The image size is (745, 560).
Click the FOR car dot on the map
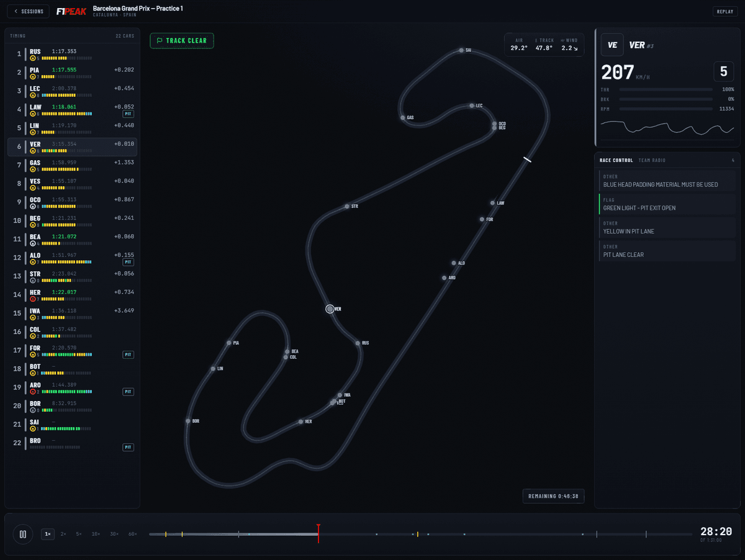pyautogui.click(x=482, y=219)
